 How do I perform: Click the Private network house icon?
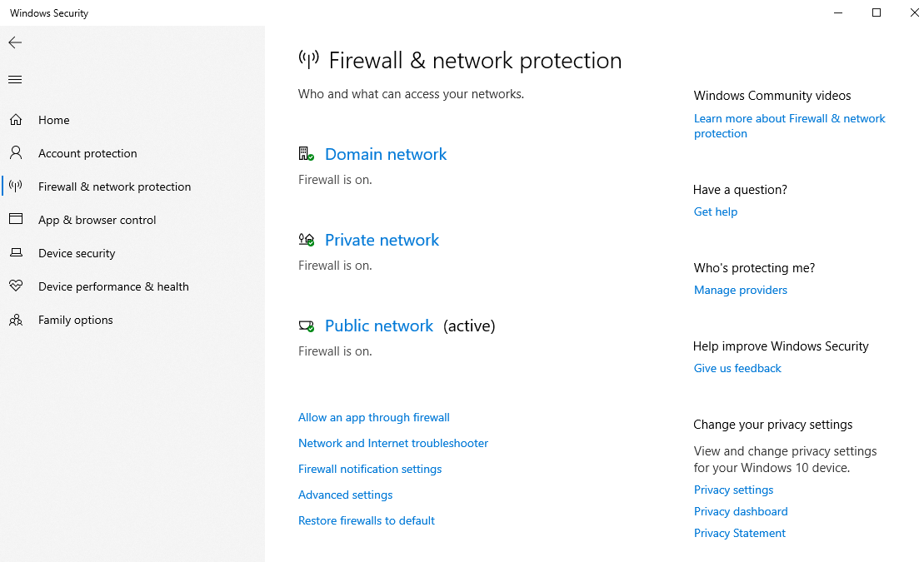306,240
